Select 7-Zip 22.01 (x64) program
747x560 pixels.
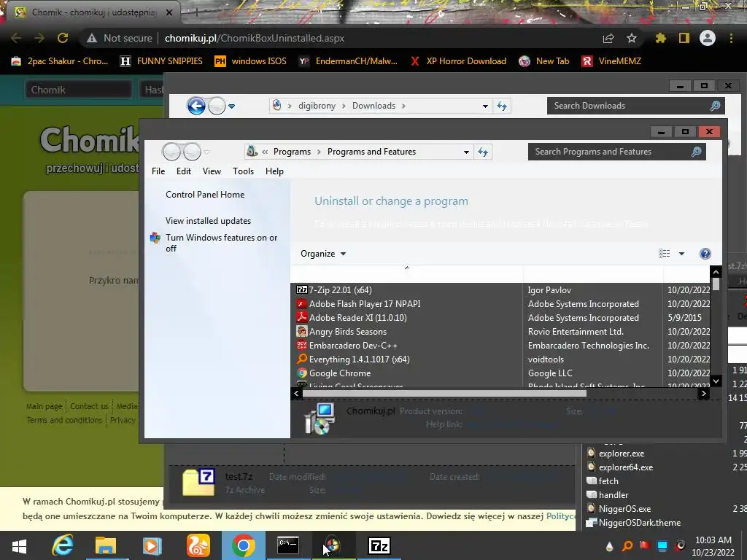tap(340, 290)
